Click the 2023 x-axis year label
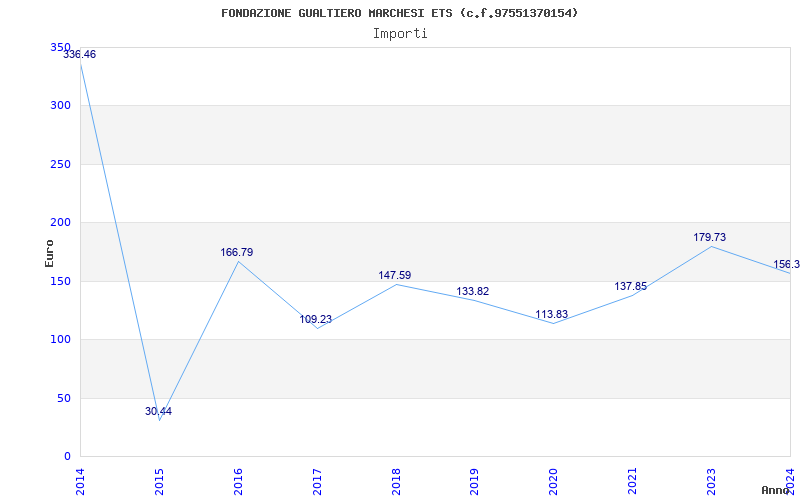The image size is (800, 500). [x=711, y=482]
